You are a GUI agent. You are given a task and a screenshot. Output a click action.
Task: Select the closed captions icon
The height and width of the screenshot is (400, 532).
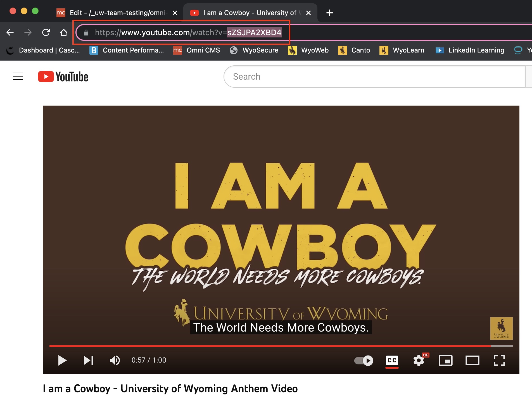[x=392, y=360]
